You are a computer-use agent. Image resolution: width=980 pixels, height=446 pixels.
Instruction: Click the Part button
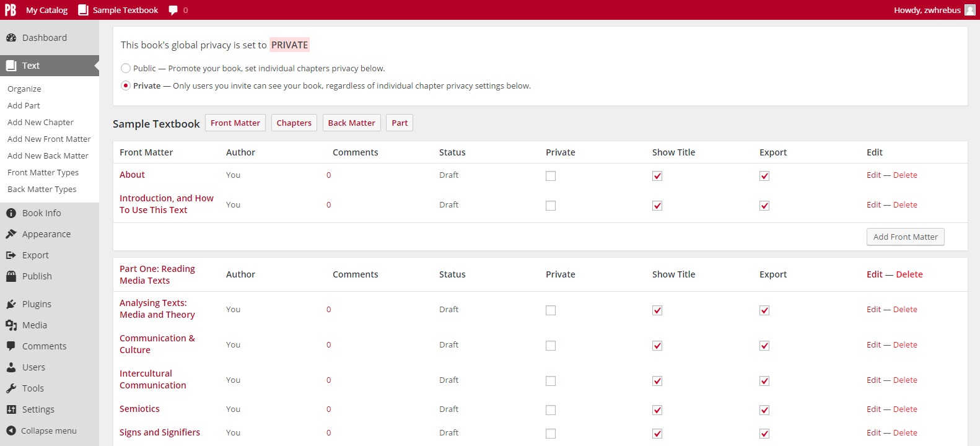click(400, 123)
